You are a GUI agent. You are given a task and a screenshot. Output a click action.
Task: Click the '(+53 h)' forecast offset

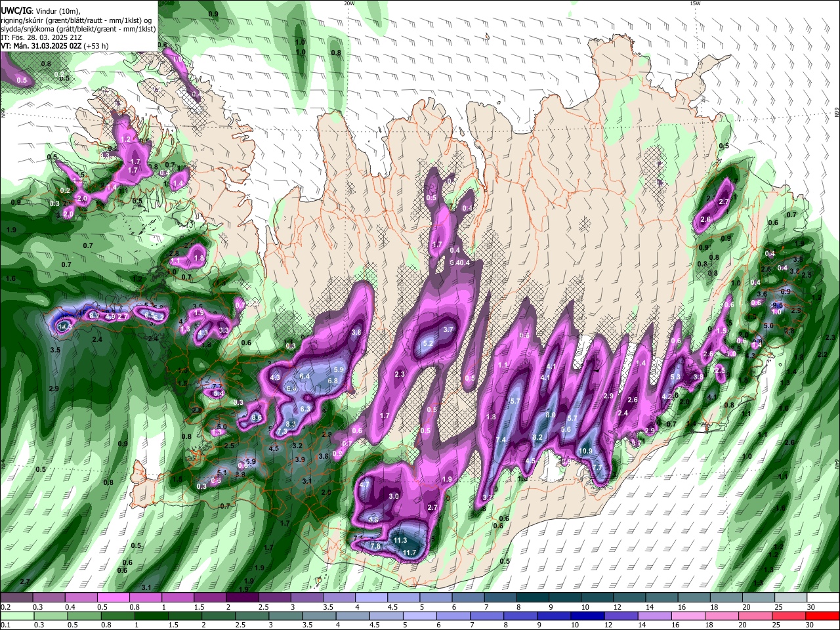(x=96, y=46)
